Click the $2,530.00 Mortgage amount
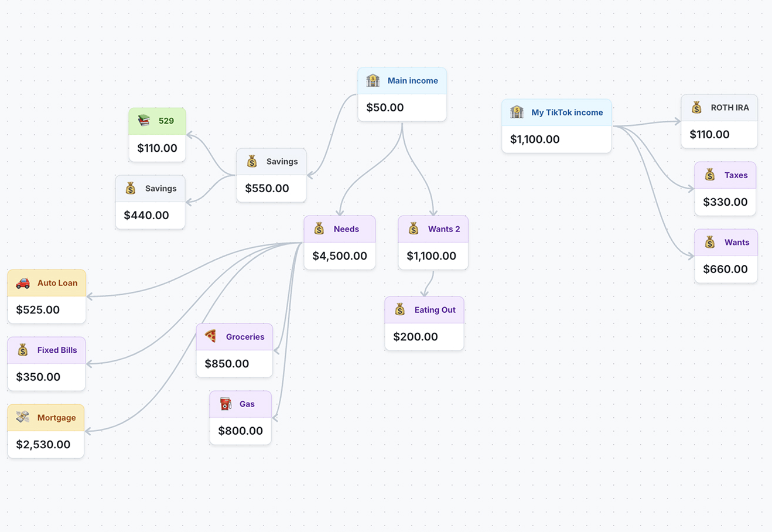Screen dimensions: 772x532 [x=43, y=445]
